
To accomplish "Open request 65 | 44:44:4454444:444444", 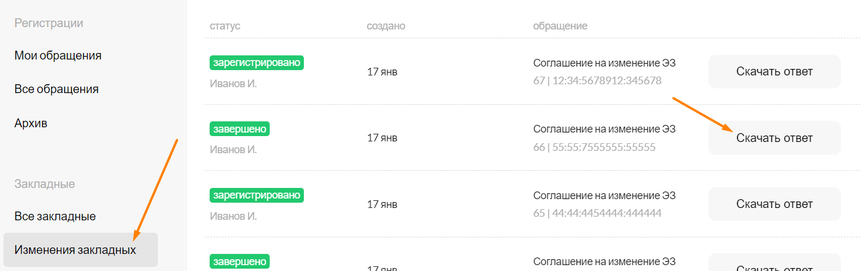I will [x=597, y=213].
